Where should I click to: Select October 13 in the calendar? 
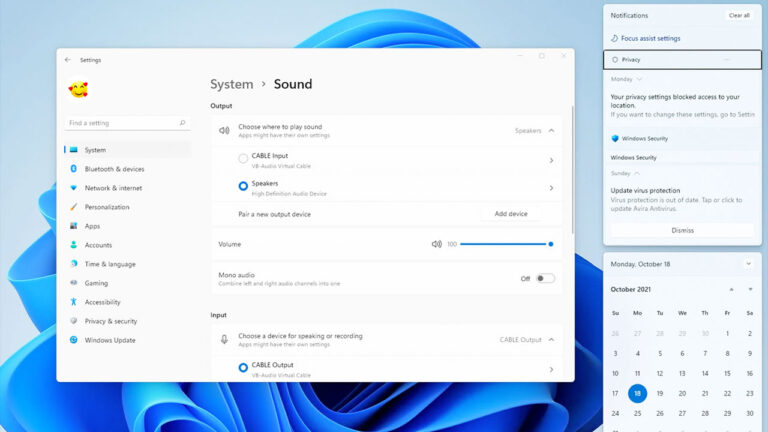coord(682,373)
